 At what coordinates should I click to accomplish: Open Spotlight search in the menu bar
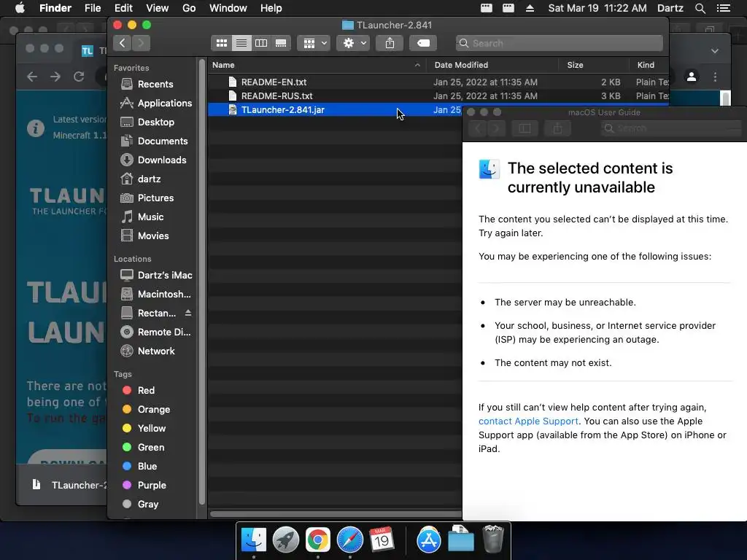coord(700,8)
